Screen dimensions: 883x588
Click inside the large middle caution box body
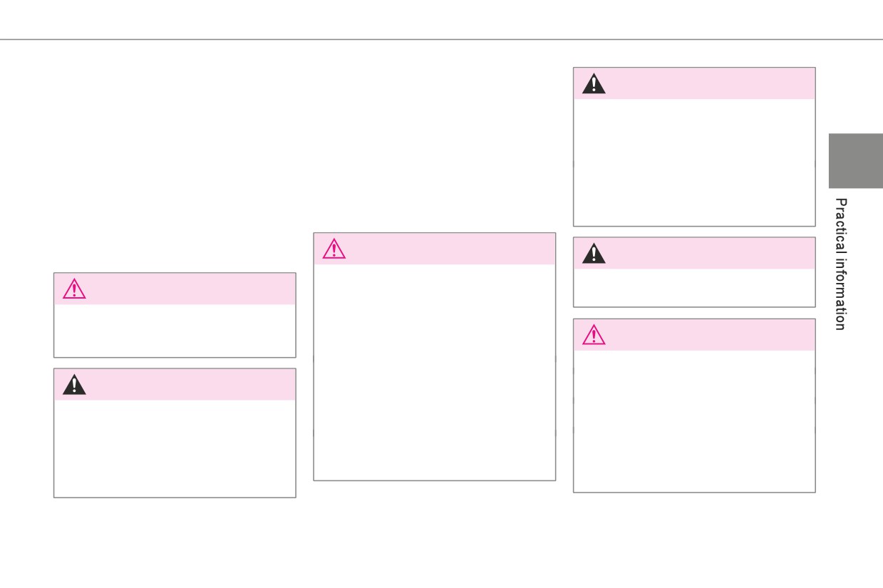[x=435, y=372]
